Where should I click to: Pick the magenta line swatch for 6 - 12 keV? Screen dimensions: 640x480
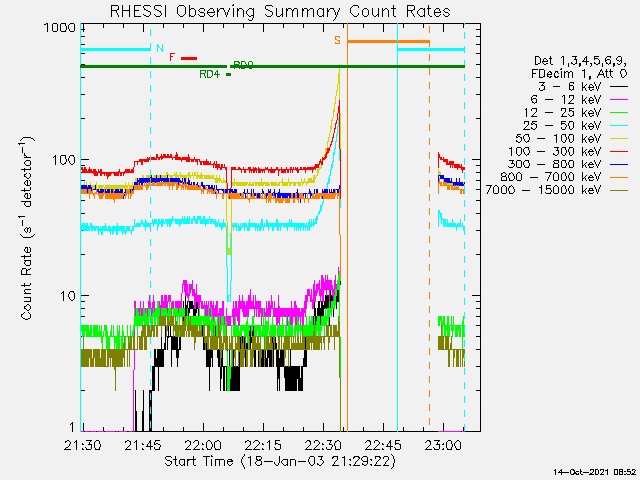(x=619, y=100)
